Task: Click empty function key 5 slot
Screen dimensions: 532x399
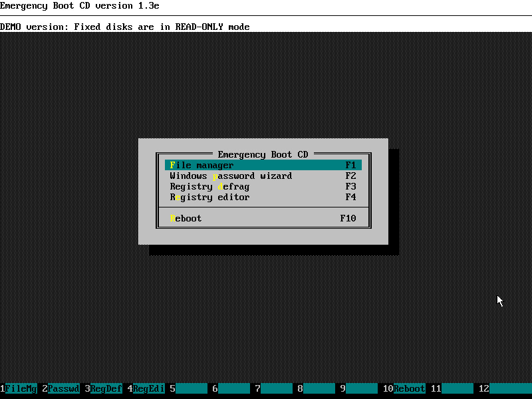Action: (x=192, y=388)
